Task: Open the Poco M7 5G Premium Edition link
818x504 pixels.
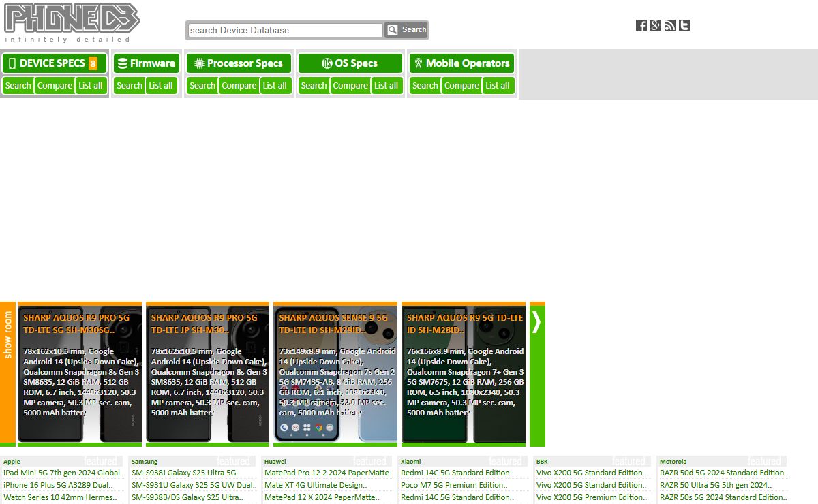Action: [453, 485]
